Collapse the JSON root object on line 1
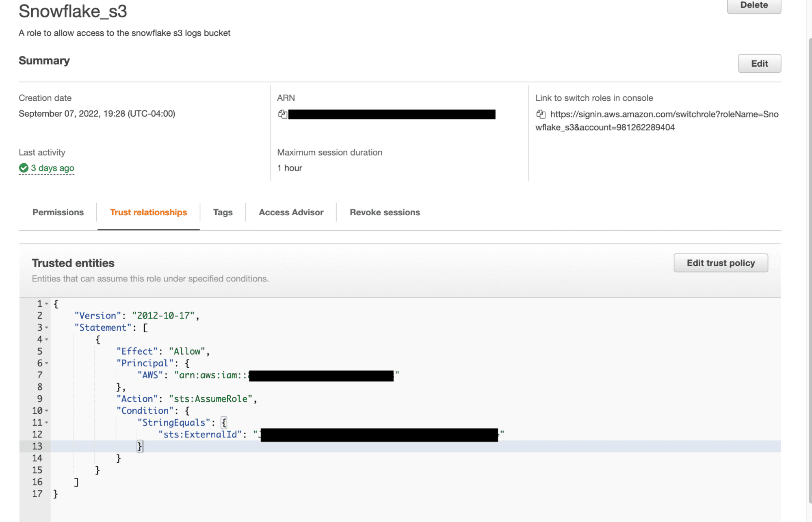812x522 pixels. pyautogui.click(x=46, y=303)
